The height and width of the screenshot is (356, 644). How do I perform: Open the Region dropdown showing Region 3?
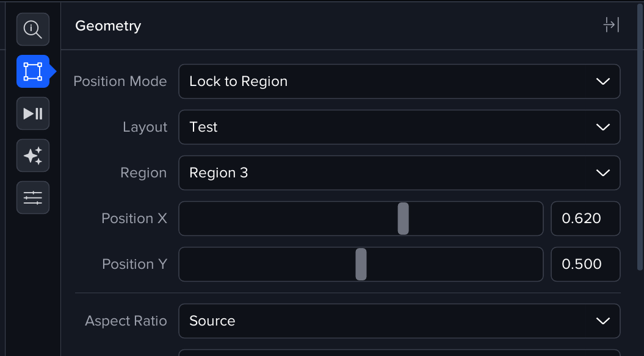pos(399,173)
